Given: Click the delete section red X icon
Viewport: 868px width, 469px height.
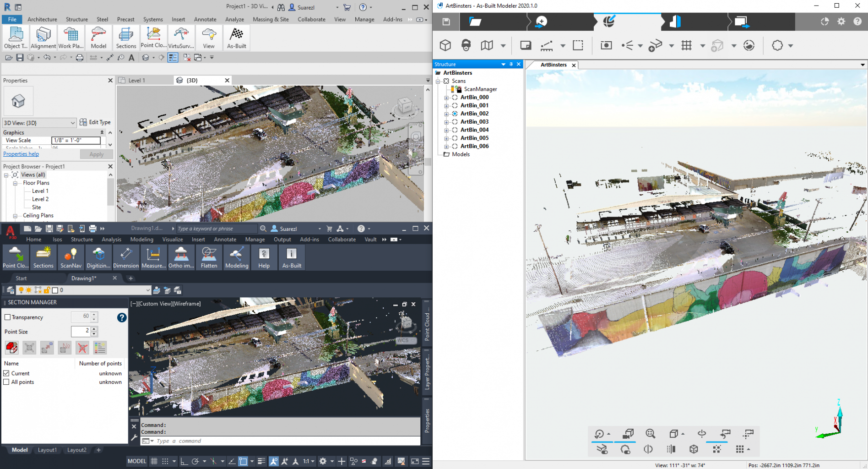Looking at the screenshot, I should tap(82, 348).
